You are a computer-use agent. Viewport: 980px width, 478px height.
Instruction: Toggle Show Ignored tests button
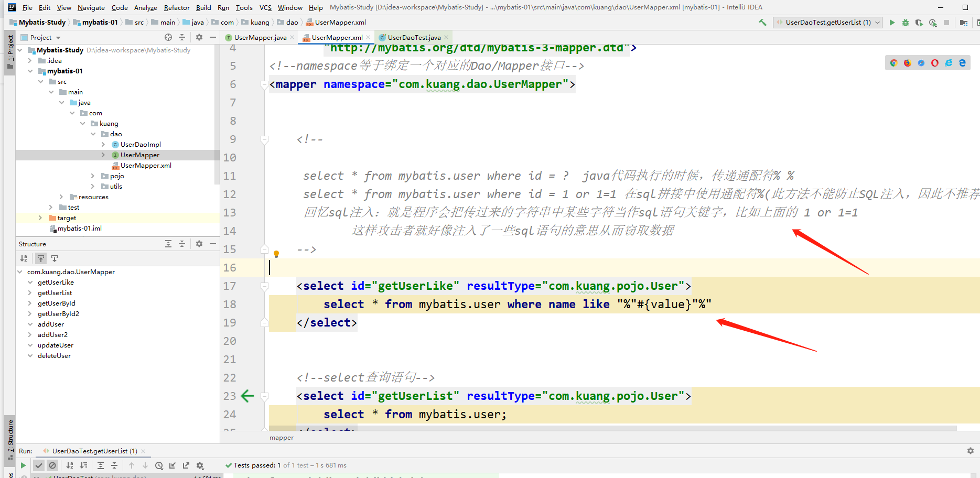52,465
